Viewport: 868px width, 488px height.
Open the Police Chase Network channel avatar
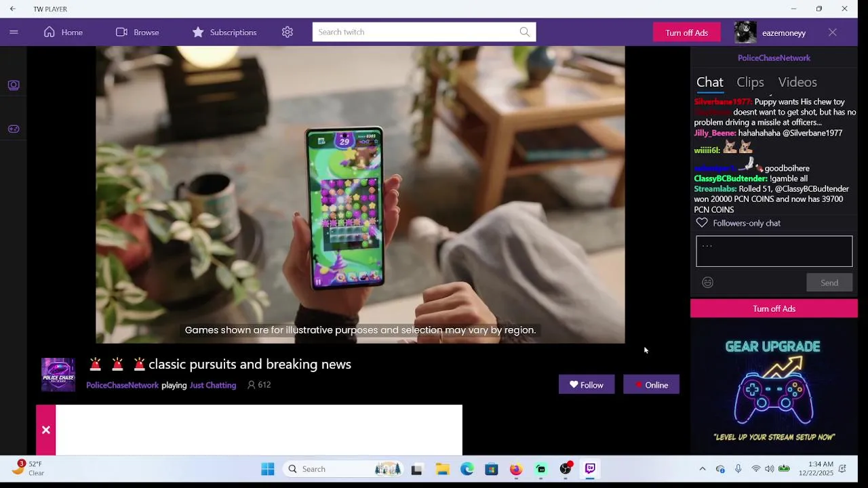(58, 375)
